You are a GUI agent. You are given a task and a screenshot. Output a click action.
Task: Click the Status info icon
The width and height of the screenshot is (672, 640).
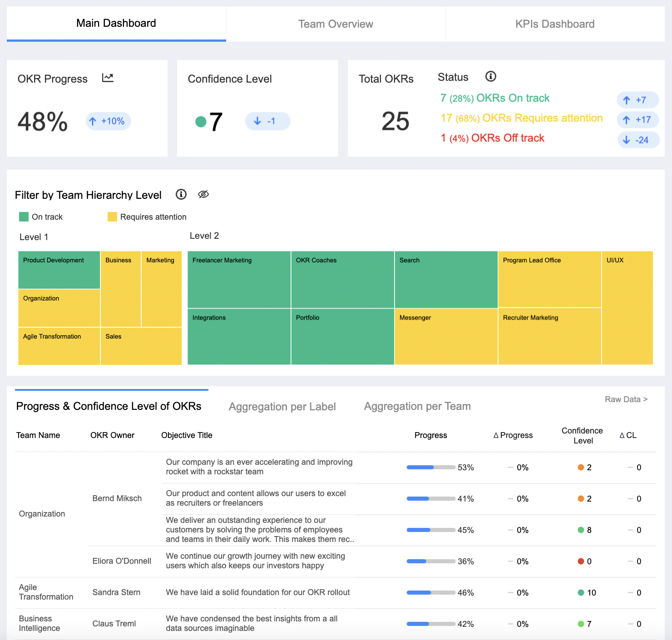tap(490, 76)
